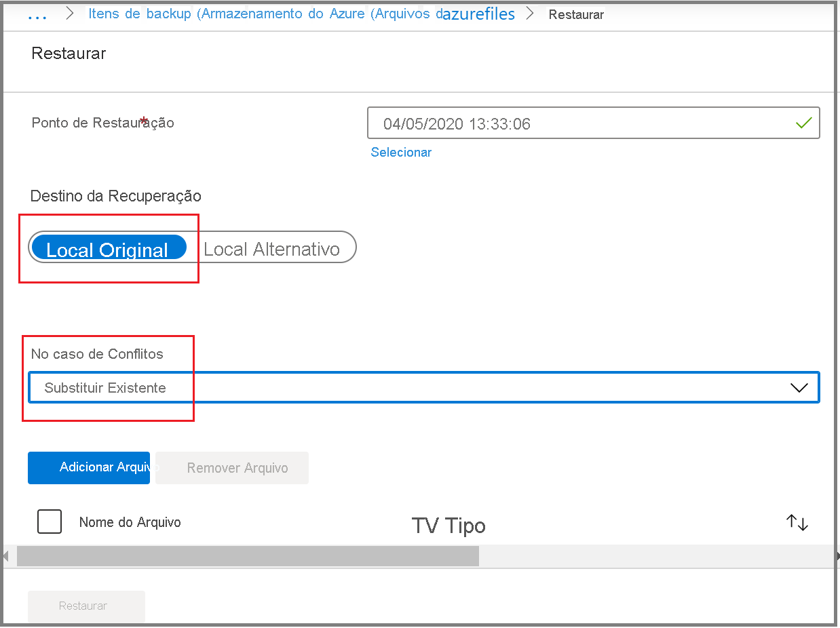Image resolution: width=840 pixels, height=628 pixels.
Task: Go to the azurefiles breadcrumb item
Action: [478, 14]
